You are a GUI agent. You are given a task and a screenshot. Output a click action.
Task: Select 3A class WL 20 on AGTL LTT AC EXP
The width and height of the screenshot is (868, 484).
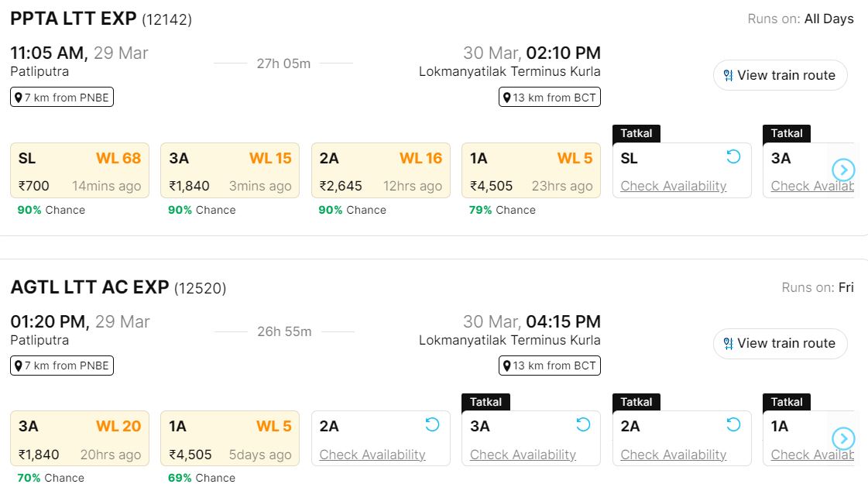coord(80,438)
